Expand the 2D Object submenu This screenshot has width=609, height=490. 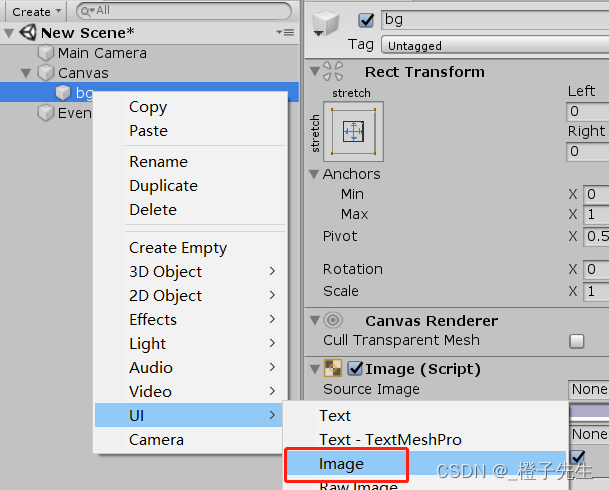click(x=188, y=295)
